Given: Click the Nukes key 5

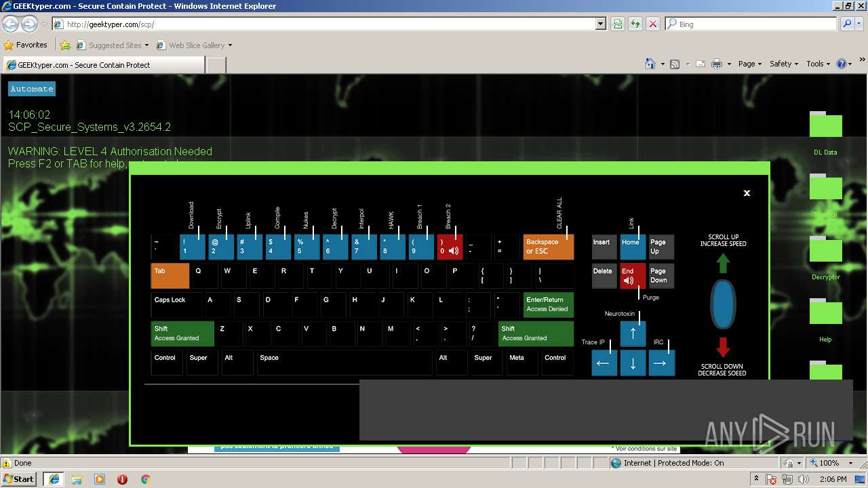Looking at the screenshot, I should click(x=307, y=247).
